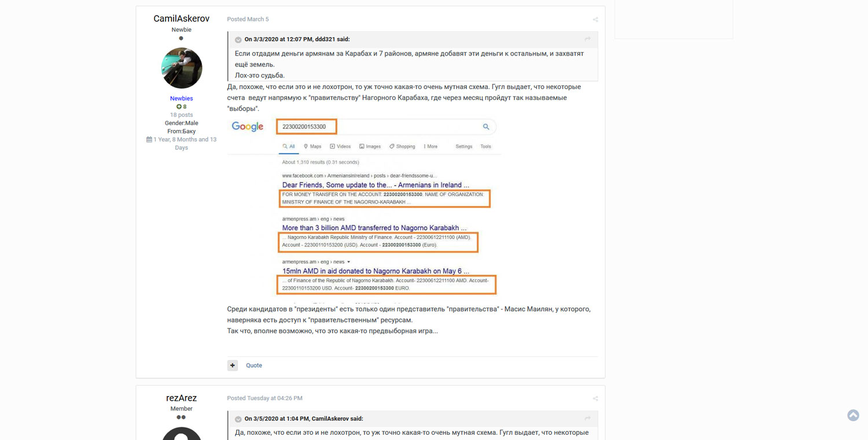Open CamilAskerov's billiards avatar photo

pyautogui.click(x=182, y=68)
